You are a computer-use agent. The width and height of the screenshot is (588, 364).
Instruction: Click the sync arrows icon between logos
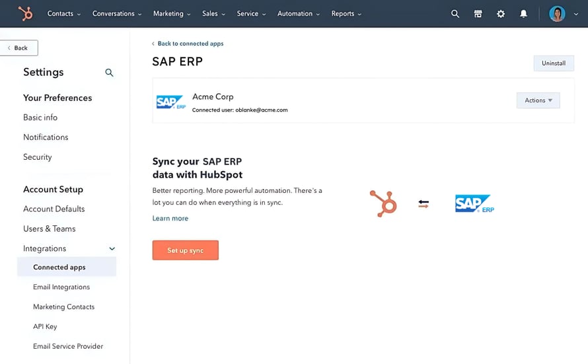point(423,204)
